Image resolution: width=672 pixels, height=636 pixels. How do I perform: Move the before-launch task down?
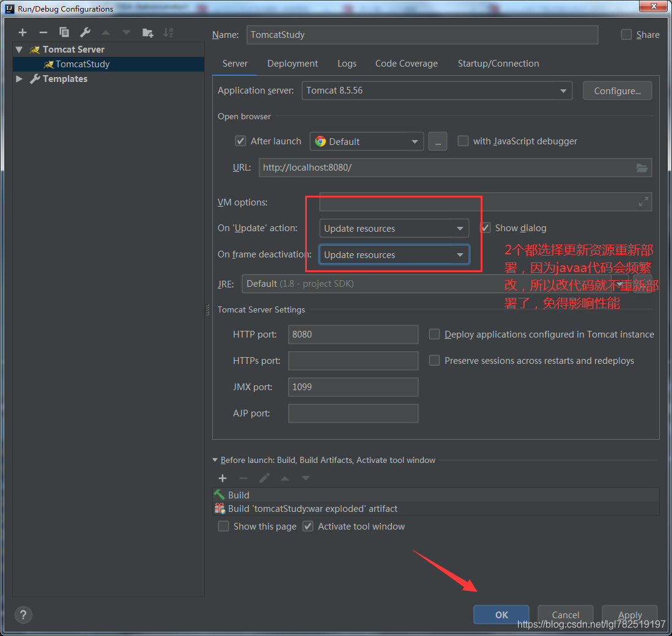click(x=305, y=478)
